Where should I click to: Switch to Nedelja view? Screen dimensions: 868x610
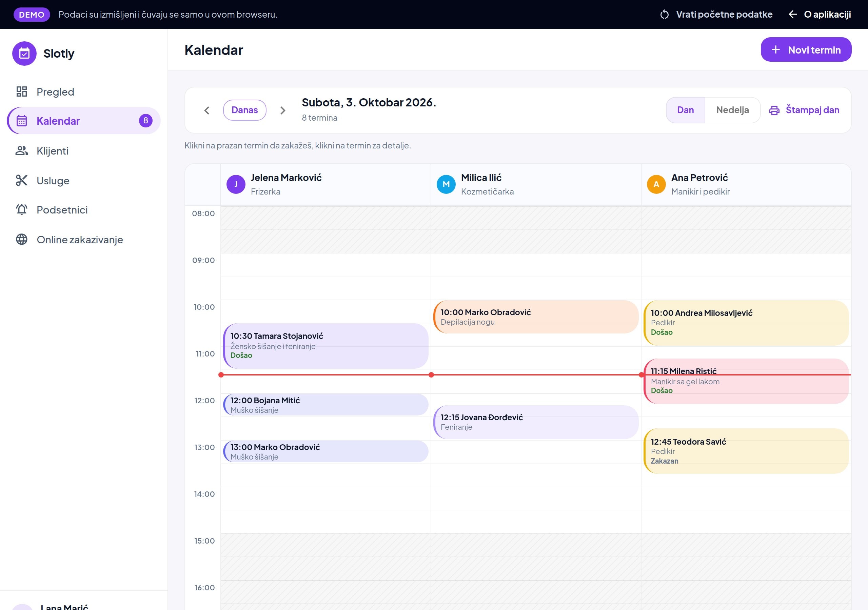click(x=732, y=110)
